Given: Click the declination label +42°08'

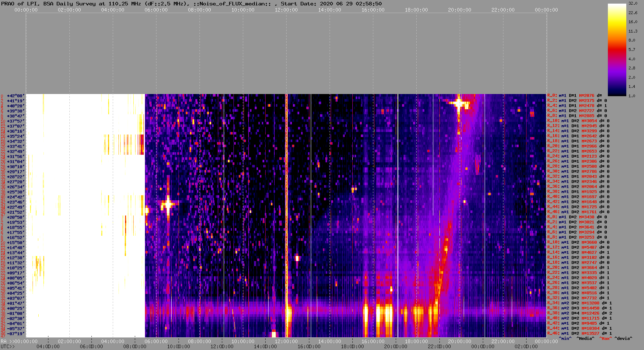Looking at the screenshot, I should pyautogui.click(x=16, y=96).
